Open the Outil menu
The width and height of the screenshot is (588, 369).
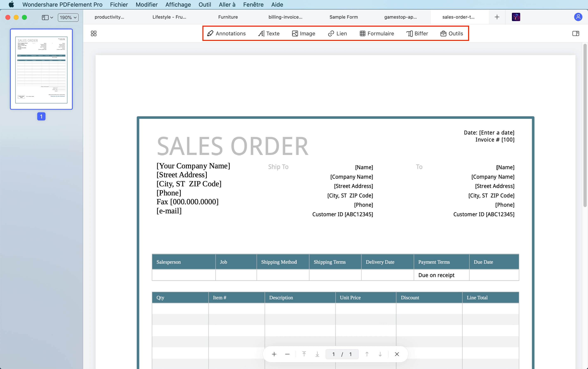[205, 5]
